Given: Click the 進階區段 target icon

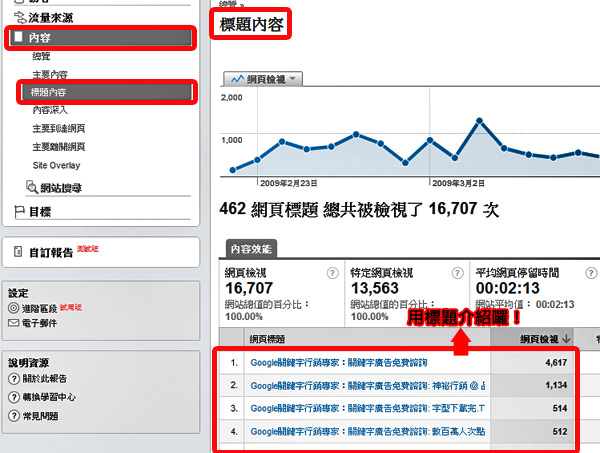Looking at the screenshot, I should (13, 308).
